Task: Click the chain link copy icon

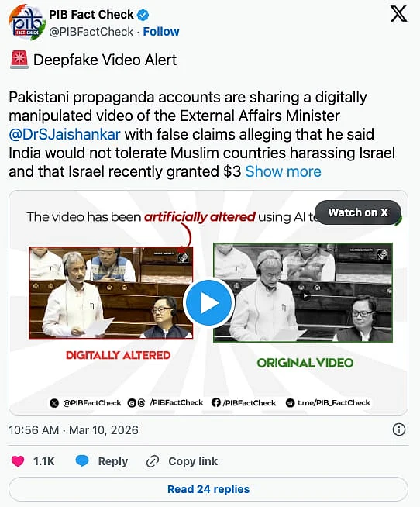Action: coord(153,461)
